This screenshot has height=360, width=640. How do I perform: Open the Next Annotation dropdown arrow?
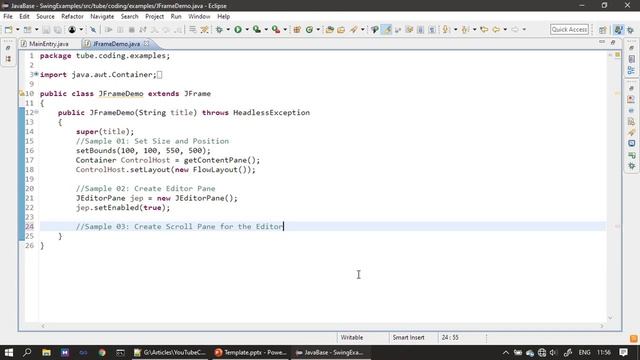(455, 29)
